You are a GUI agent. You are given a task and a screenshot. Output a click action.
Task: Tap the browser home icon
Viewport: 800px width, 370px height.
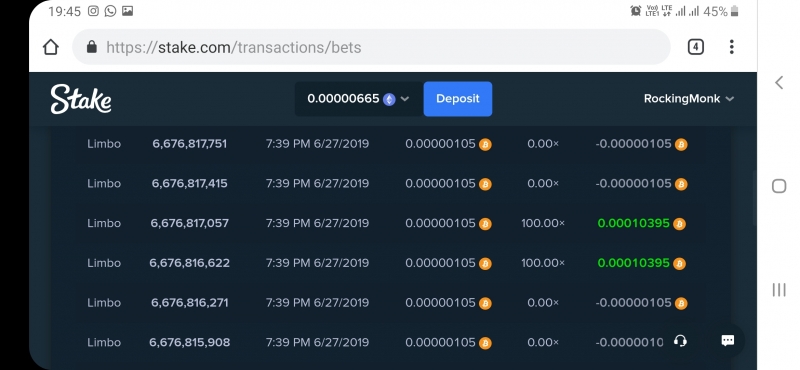(x=51, y=47)
